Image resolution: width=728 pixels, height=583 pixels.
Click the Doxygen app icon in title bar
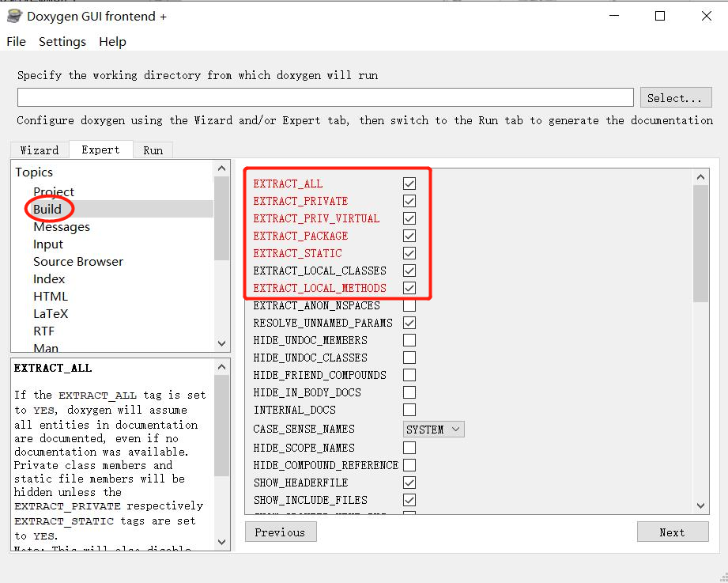[14, 17]
